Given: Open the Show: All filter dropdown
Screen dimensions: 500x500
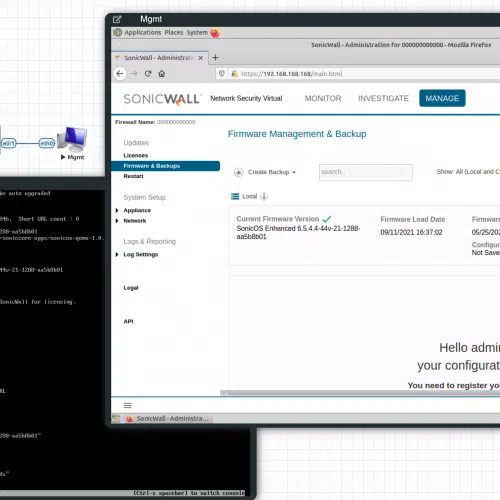Looking at the screenshot, I should point(468,172).
